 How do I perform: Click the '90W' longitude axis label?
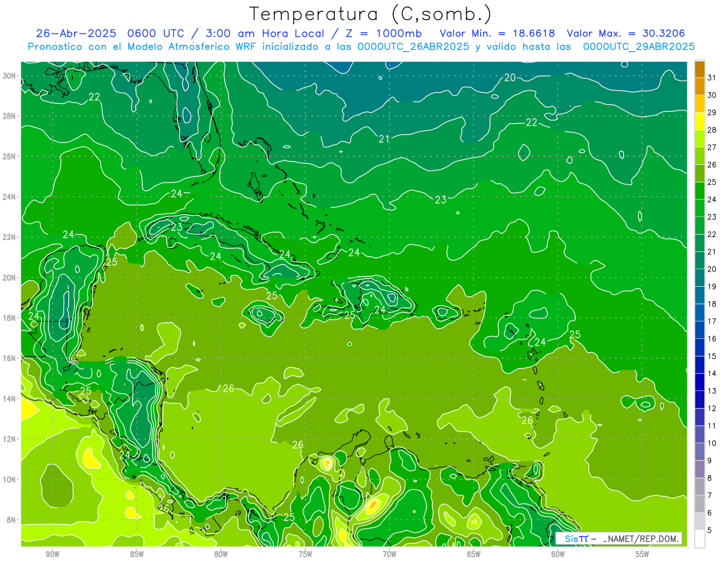pos(52,555)
